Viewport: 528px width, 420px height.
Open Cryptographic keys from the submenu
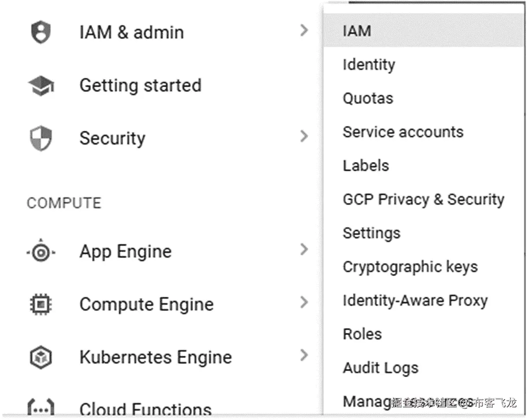pyautogui.click(x=410, y=267)
